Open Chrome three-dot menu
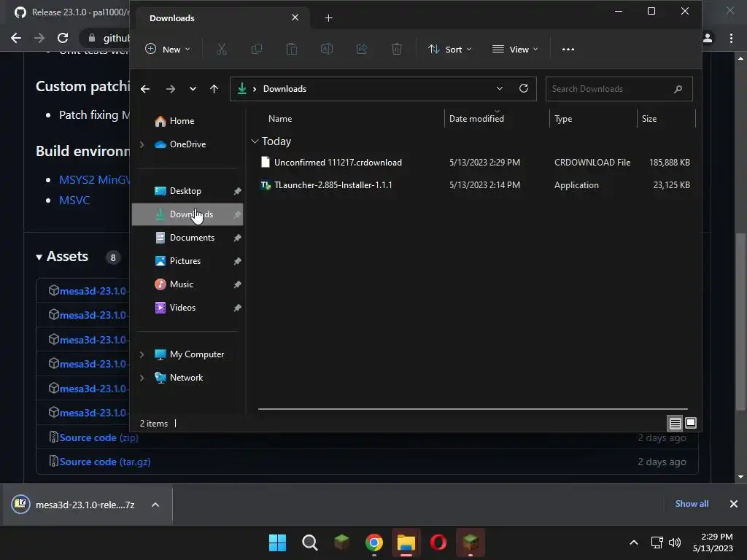The width and height of the screenshot is (747, 560). pos(731,38)
